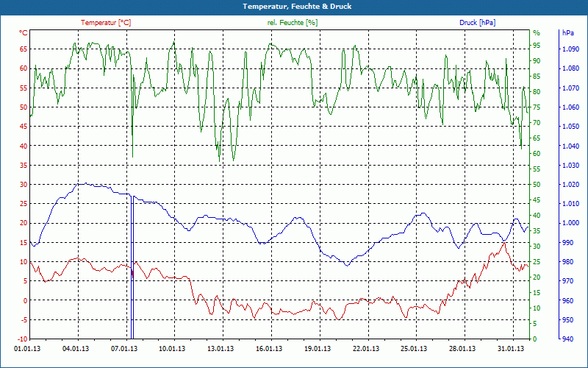Viewport: 588px width, 368px height.
Task: Click the 'Temperatur, Feuchte & Druck' chart title
Action: 297,7
